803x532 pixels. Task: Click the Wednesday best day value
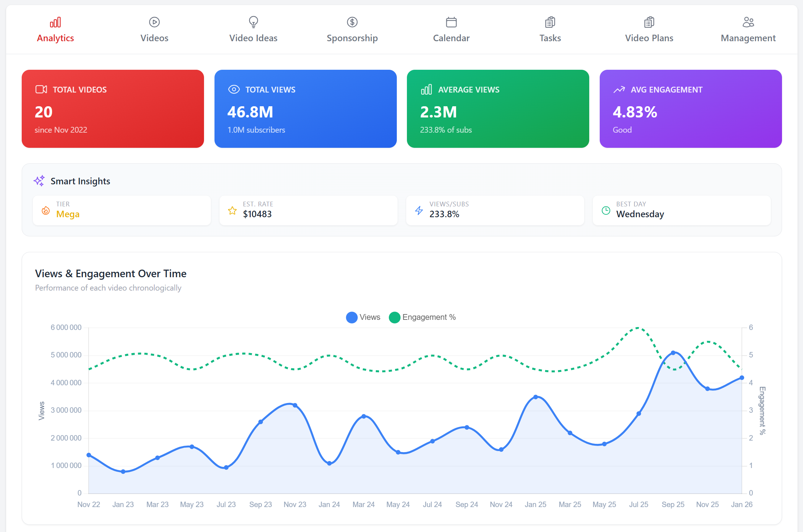click(x=640, y=214)
